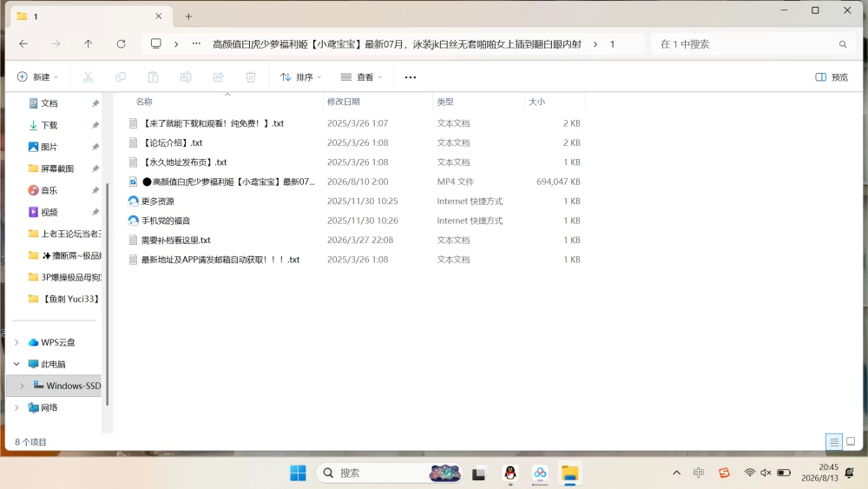
Task: Expand the WPS云盘 tree node
Action: (16, 342)
